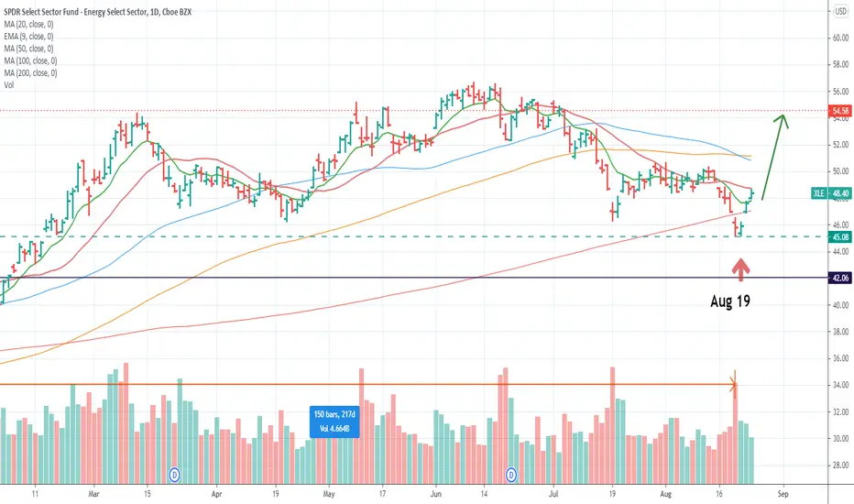This screenshot has height=504, width=854.
Task: Click the red Aug 19 up arrow
Action: click(740, 269)
